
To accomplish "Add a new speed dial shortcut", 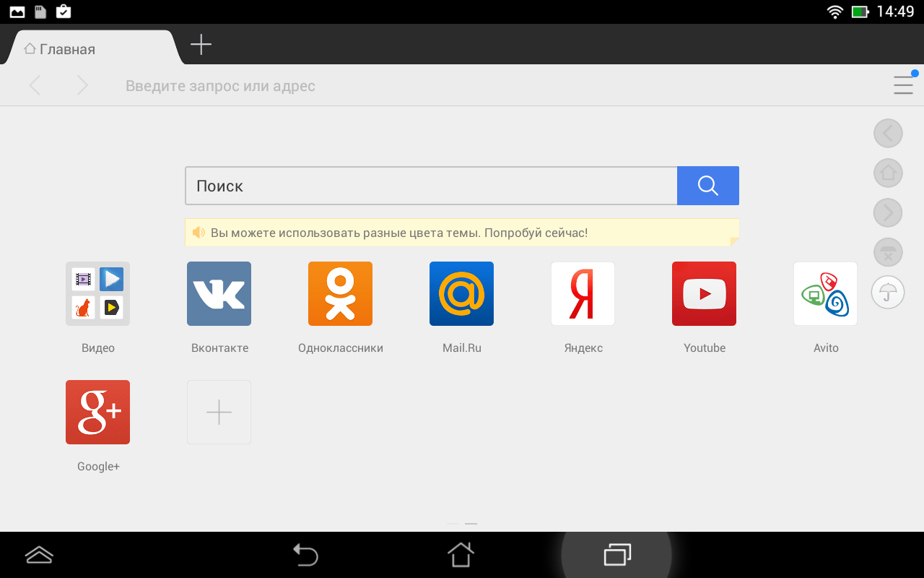I will [219, 412].
